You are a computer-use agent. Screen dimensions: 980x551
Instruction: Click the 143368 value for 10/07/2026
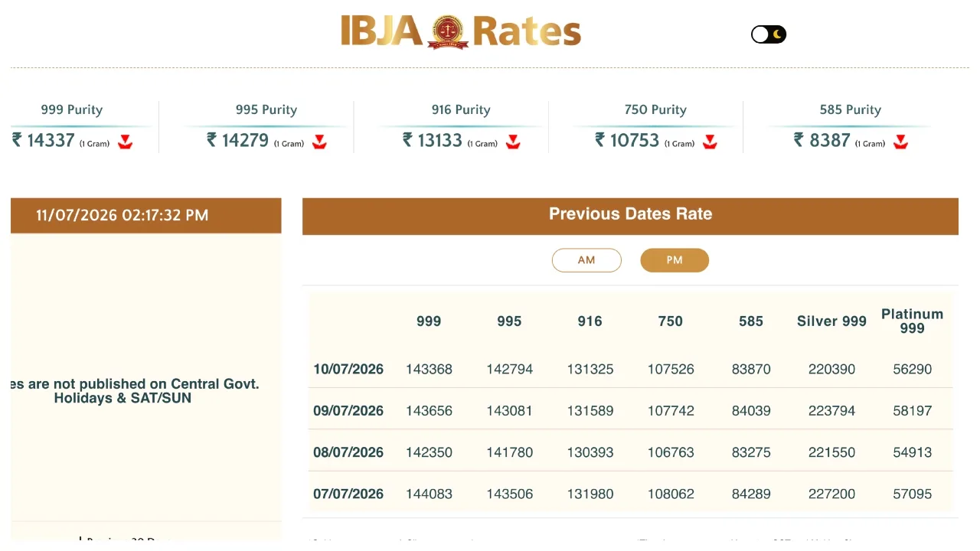(x=429, y=369)
